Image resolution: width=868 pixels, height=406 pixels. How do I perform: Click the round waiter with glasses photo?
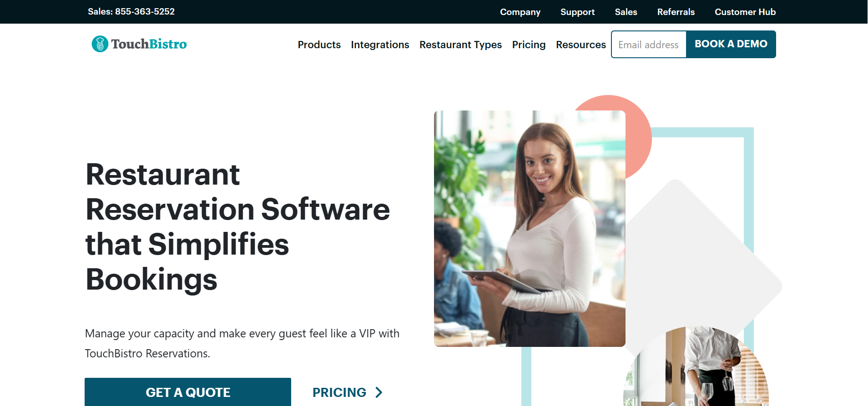[x=696, y=366]
